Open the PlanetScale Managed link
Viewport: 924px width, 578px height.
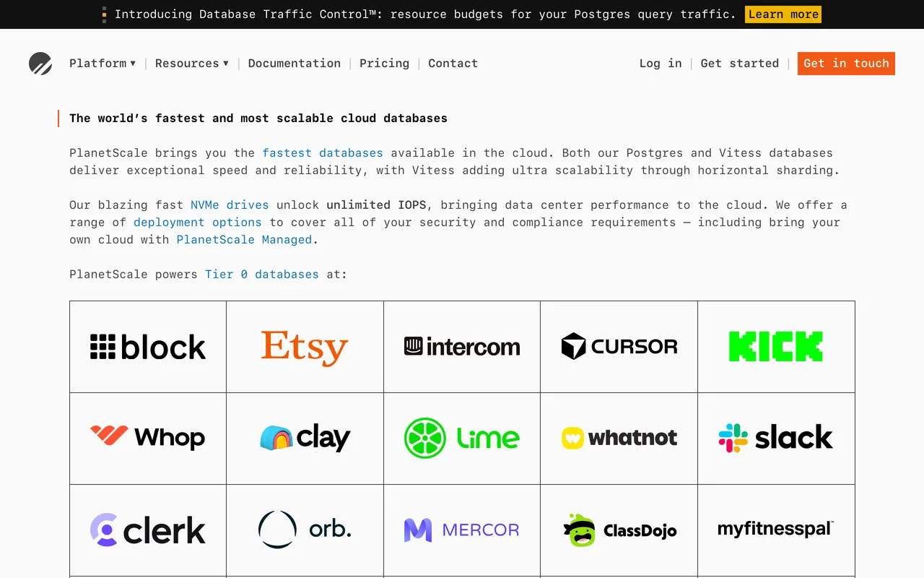(x=244, y=240)
